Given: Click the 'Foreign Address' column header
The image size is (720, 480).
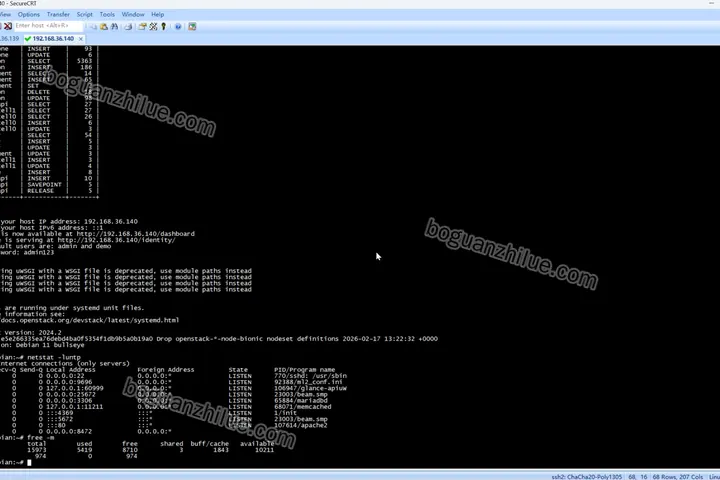Looking at the screenshot, I should point(166,370).
